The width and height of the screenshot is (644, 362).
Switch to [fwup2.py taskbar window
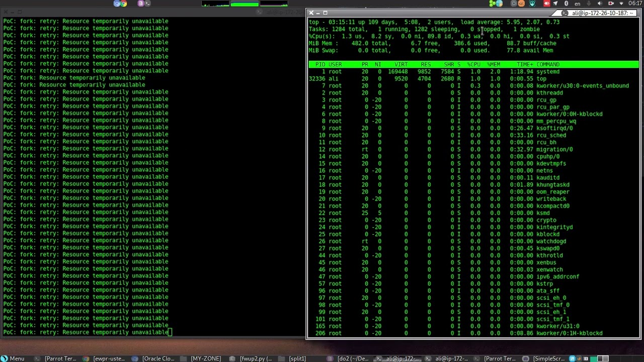click(x=251, y=358)
